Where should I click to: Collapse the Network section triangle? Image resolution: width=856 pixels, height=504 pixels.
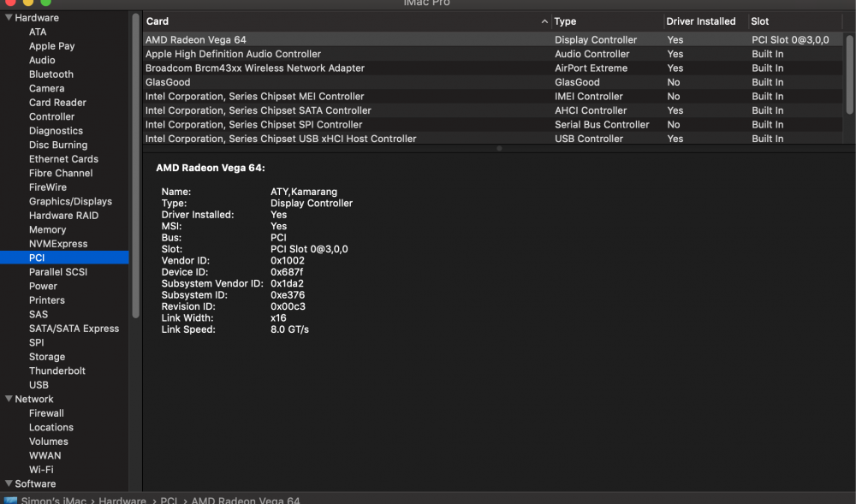[9, 399]
